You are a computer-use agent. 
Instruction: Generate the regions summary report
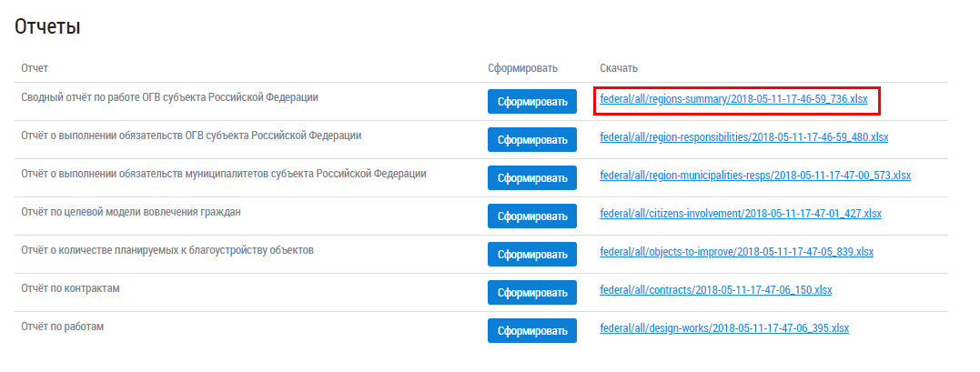(x=532, y=102)
